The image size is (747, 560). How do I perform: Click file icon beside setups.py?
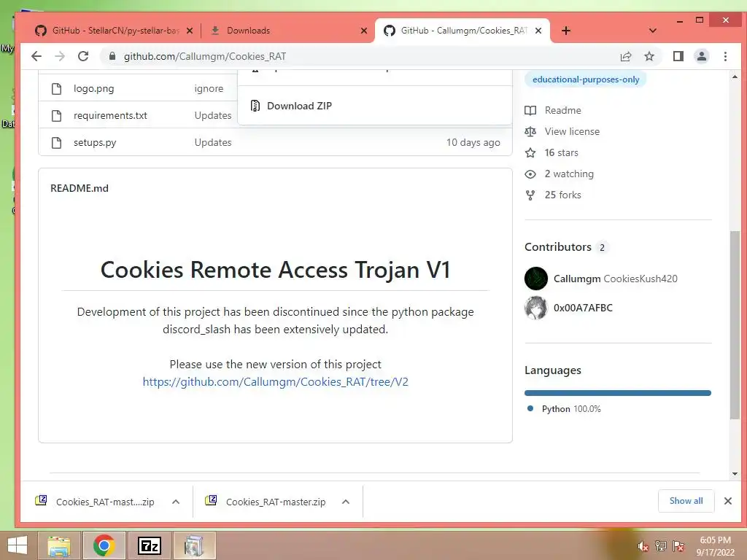(x=56, y=142)
